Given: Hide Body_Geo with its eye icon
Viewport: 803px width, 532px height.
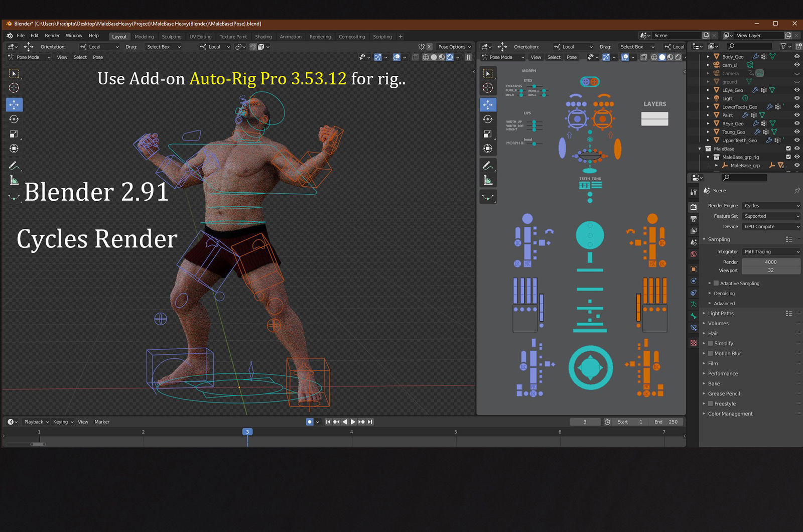Looking at the screenshot, I should (796, 57).
